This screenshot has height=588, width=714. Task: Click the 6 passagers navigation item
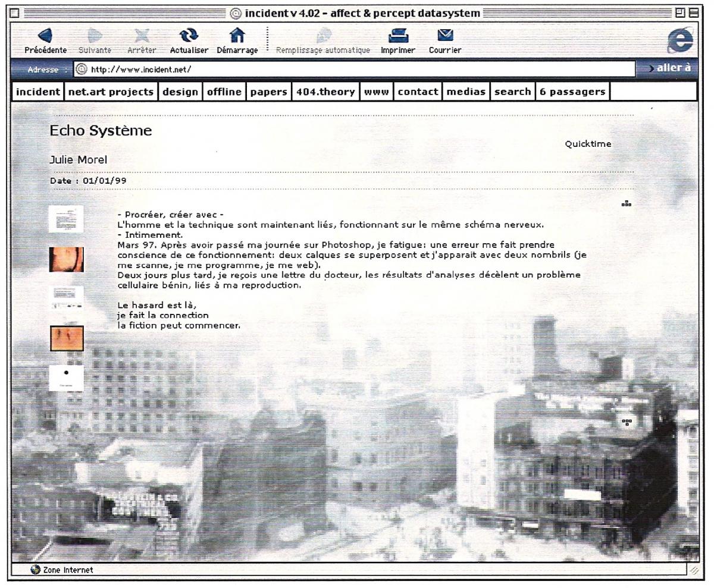click(572, 92)
